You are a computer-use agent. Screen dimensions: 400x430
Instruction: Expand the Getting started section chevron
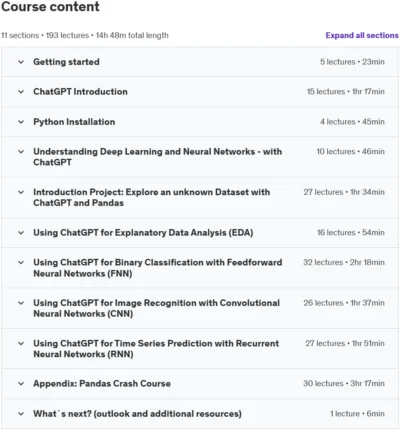pos(21,62)
